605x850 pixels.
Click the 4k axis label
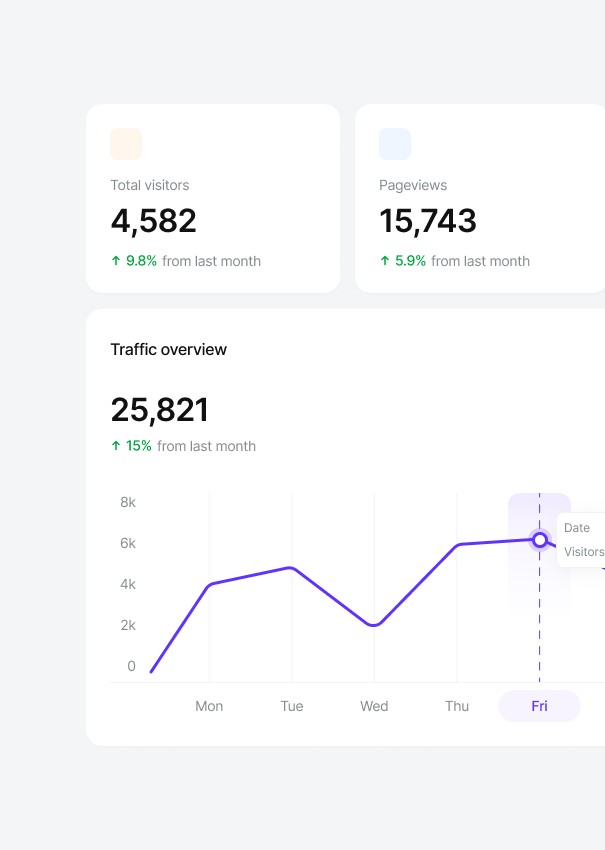(x=128, y=584)
